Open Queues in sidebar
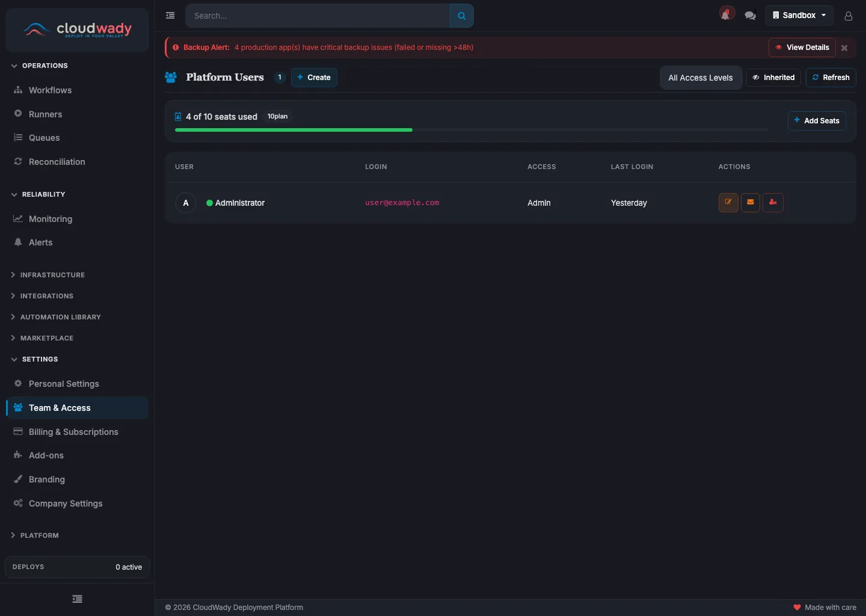This screenshot has height=616, width=866. coord(77,138)
